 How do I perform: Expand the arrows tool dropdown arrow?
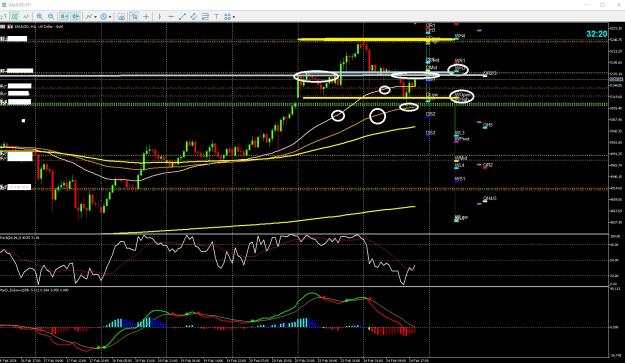tap(234, 17)
